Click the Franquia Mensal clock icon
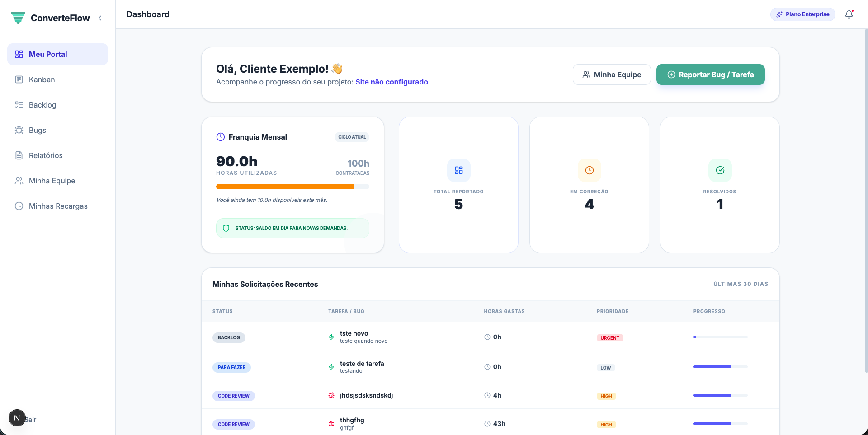The width and height of the screenshot is (868, 435). 221,137
